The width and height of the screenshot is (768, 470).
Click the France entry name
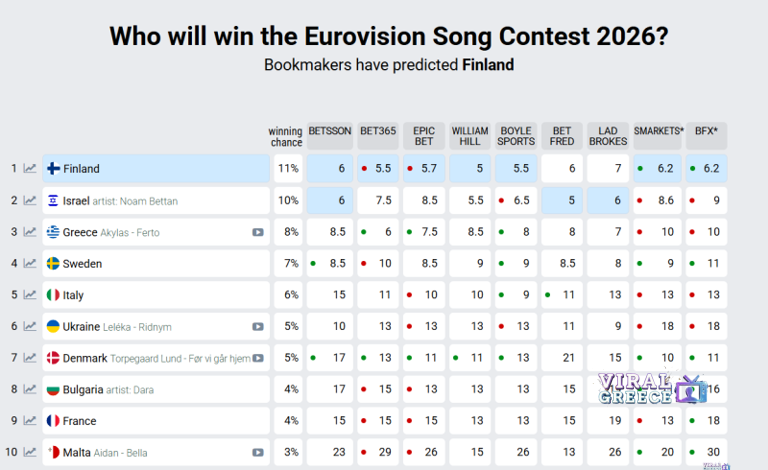(80, 421)
